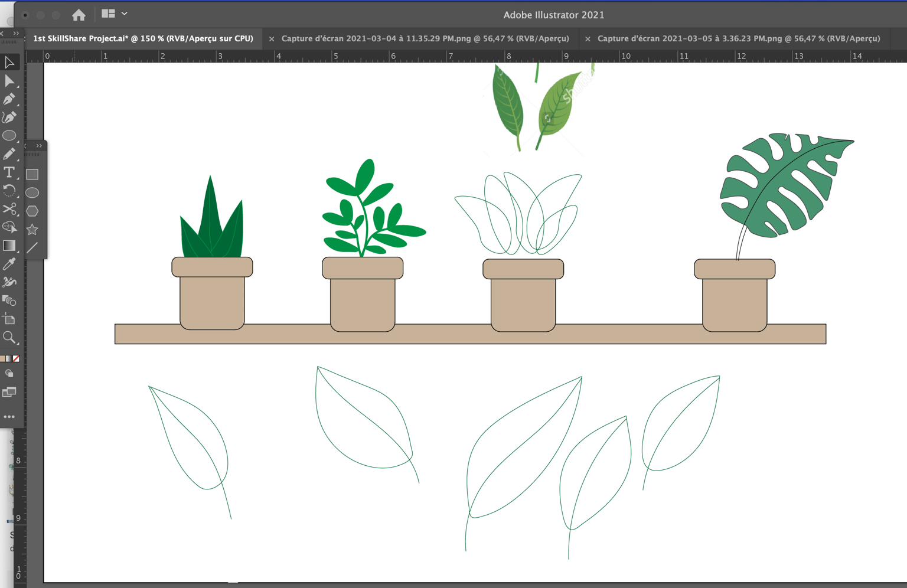Select the Ellipse tool in main toolbar

pyautogui.click(x=9, y=135)
